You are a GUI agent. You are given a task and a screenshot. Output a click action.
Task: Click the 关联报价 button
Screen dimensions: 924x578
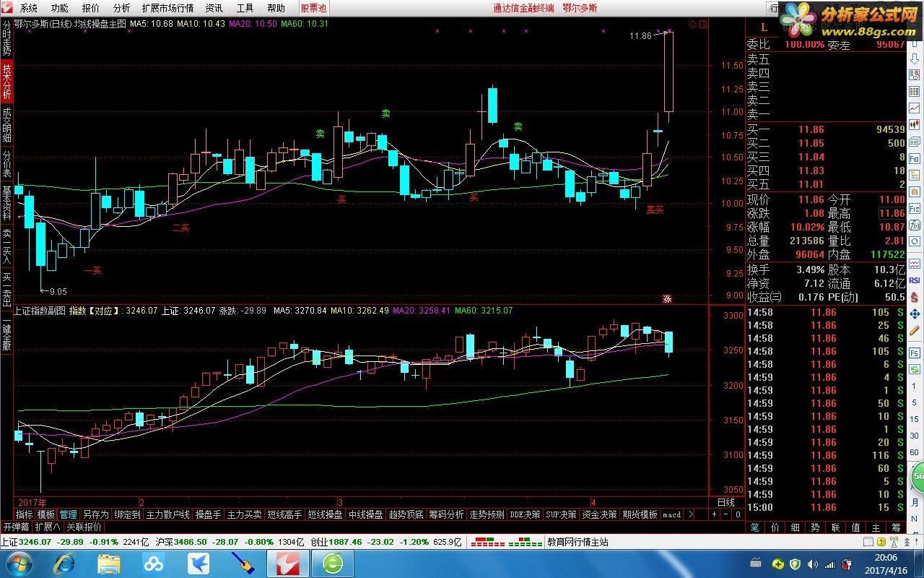[84, 527]
